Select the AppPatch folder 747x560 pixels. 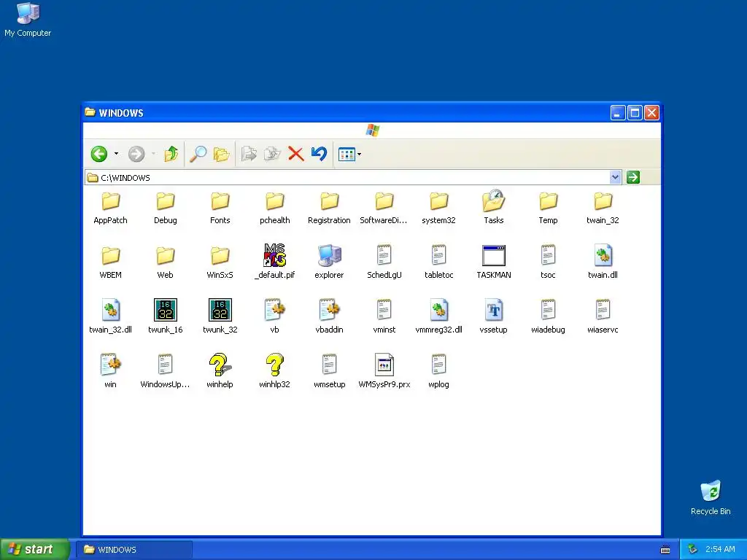click(111, 209)
